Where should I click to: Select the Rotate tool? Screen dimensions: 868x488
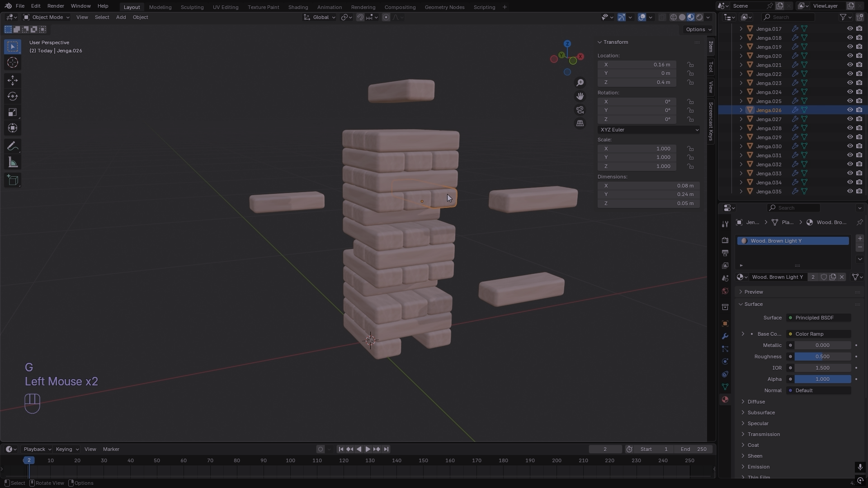pos(13,96)
